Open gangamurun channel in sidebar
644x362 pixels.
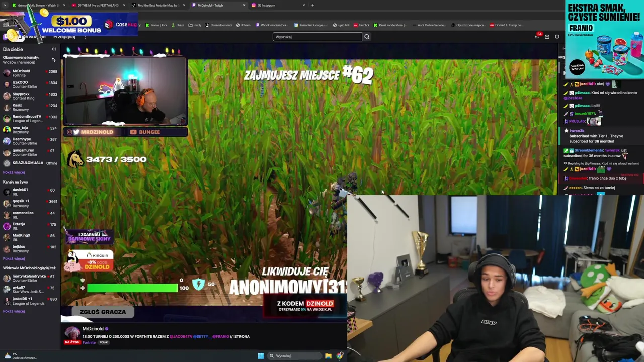tap(30, 152)
